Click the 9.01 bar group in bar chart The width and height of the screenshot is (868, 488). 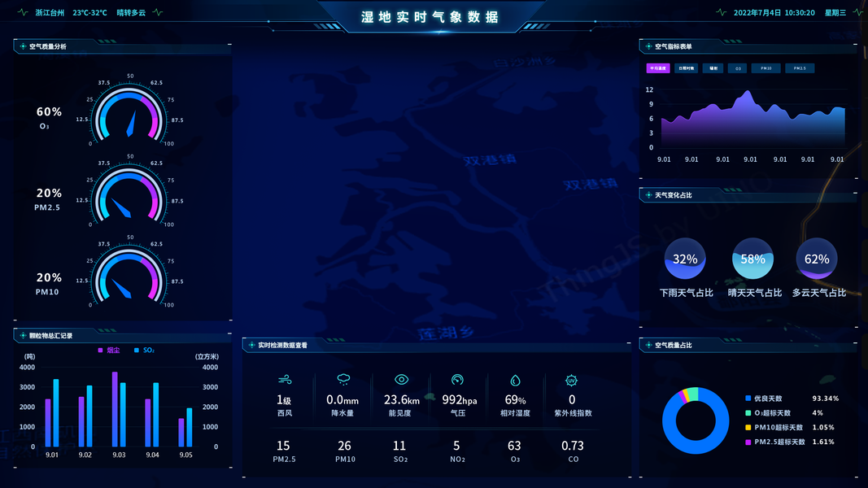pyautogui.click(x=52, y=412)
